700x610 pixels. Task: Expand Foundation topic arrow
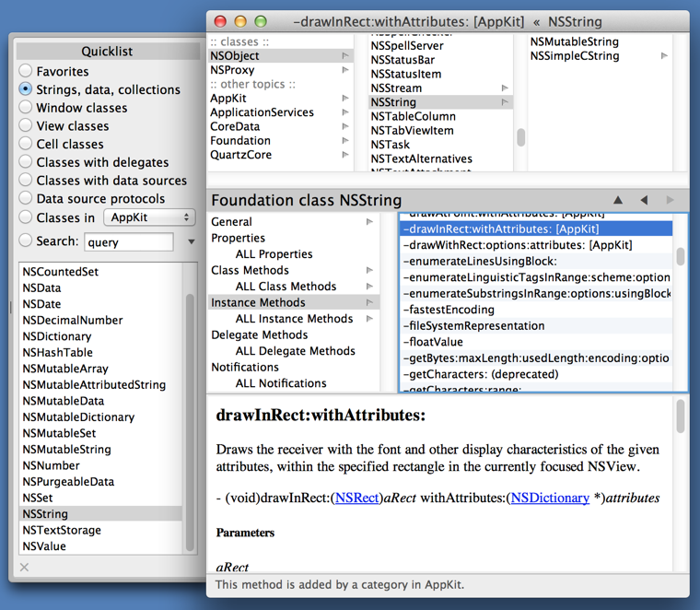pyautogui.click(x=345, y=140)
